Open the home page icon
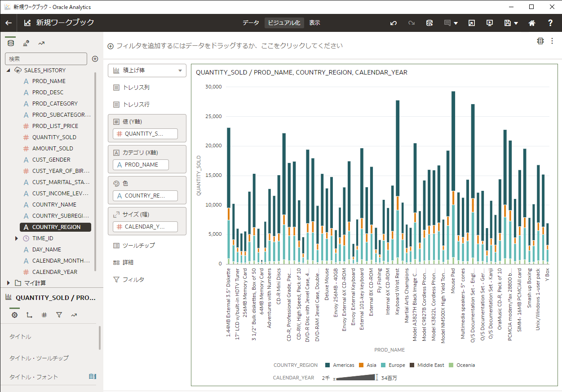Screen dimensions: 562x392 [532, 23]
